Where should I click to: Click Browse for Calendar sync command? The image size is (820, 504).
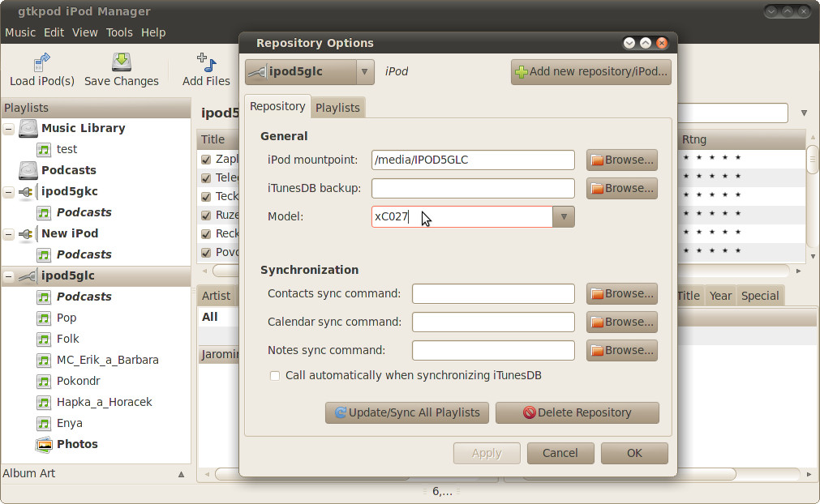(622, 322)
